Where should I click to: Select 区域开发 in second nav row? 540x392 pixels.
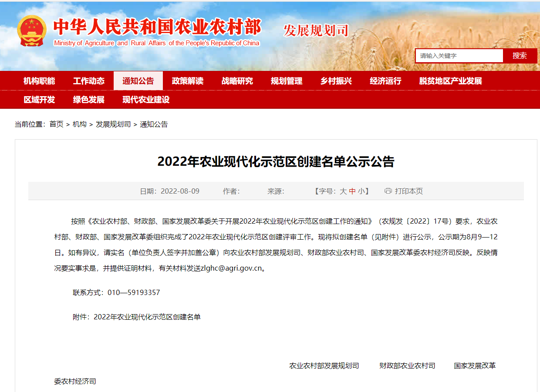[x=39, y=100]
